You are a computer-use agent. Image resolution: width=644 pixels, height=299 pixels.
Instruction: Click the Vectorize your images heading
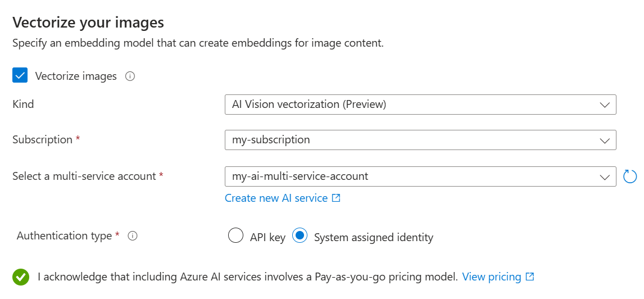88,22
